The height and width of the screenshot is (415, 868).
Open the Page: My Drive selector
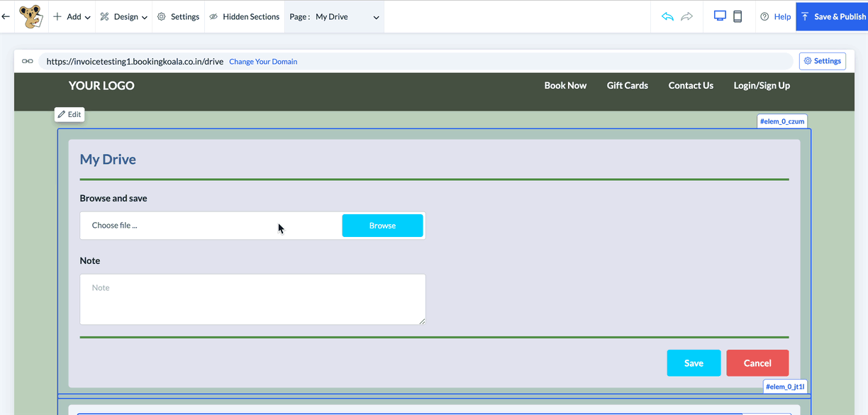(x=335, y=16)
